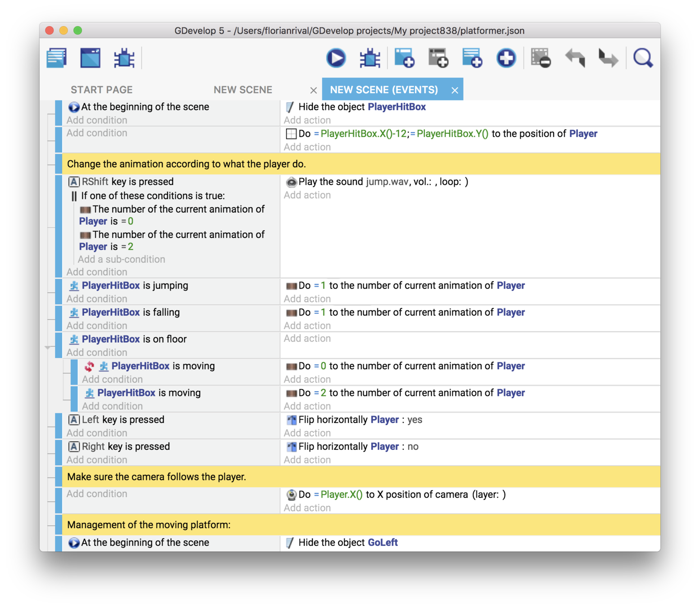The width and height of the screenshot is (700, 608).
Task: Switch to the NEW SCENE tab
Action: (x=243, y=90)
